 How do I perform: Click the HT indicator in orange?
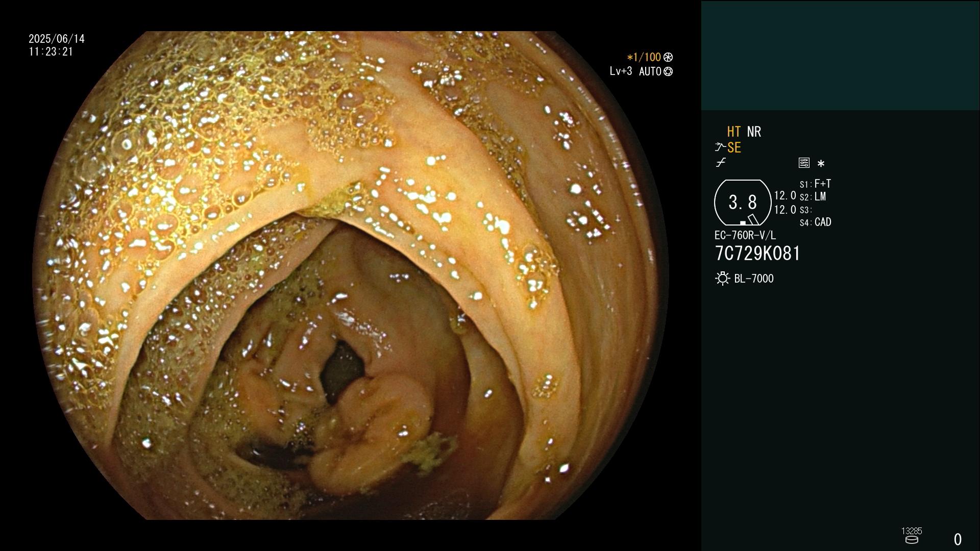coord(734,132)
